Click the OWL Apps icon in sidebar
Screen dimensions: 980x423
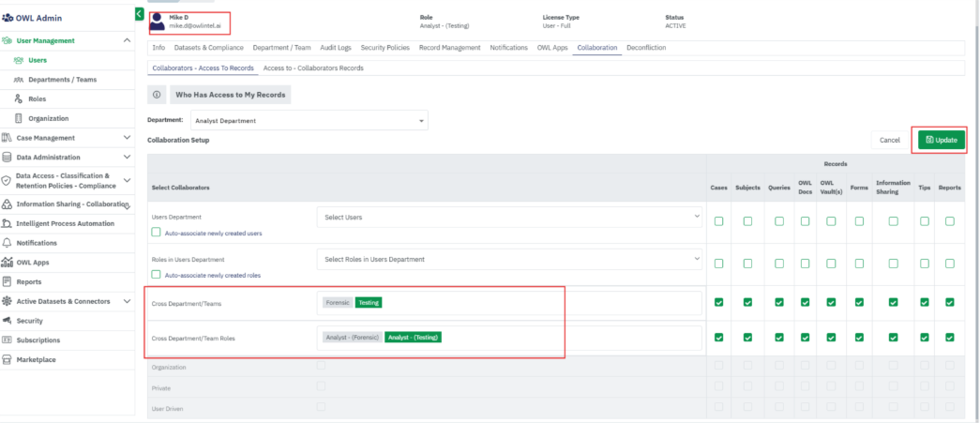coord(8,263)
